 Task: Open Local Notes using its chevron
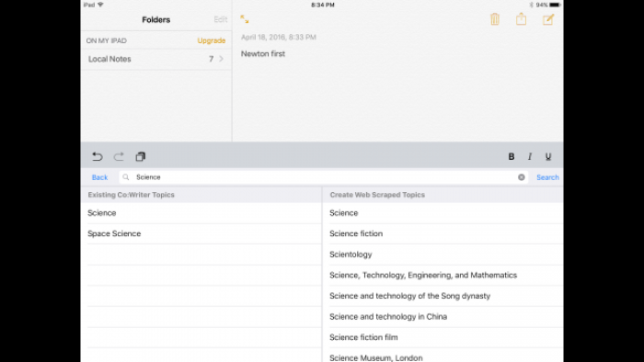[222, 59]
